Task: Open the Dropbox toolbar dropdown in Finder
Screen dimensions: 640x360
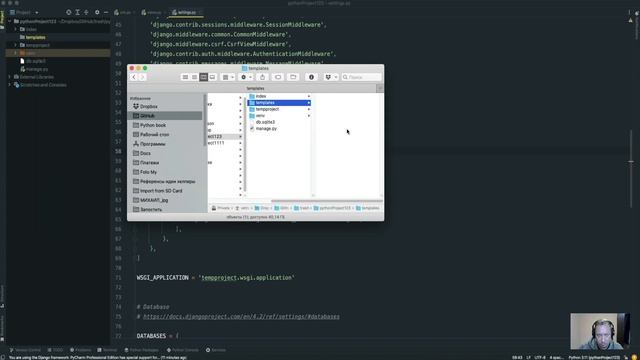Action: click(x=331, y=77)
